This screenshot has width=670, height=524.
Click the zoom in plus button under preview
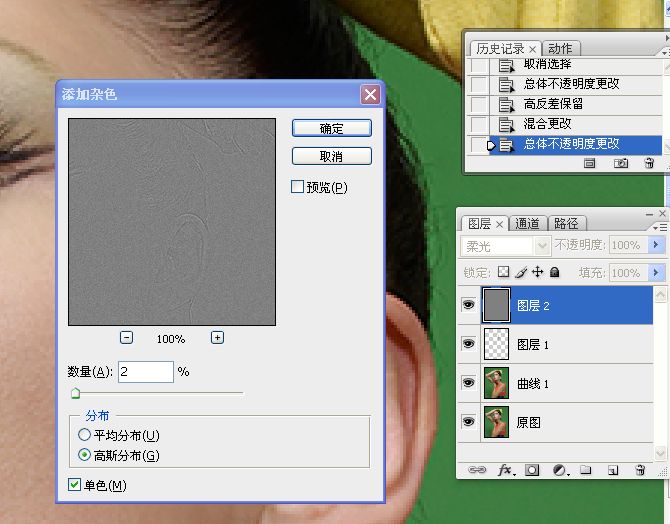(x=217, y=338)
